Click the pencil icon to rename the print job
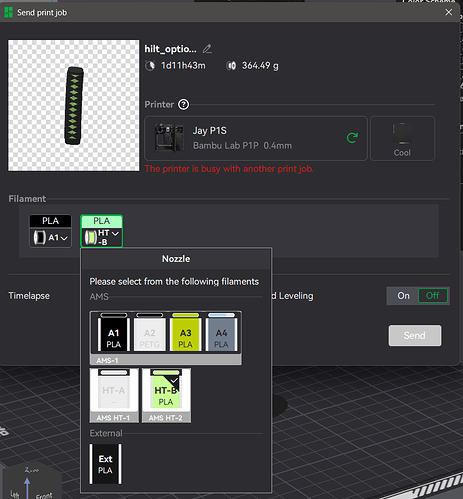The image size is (463, 499). coord(207,49)
